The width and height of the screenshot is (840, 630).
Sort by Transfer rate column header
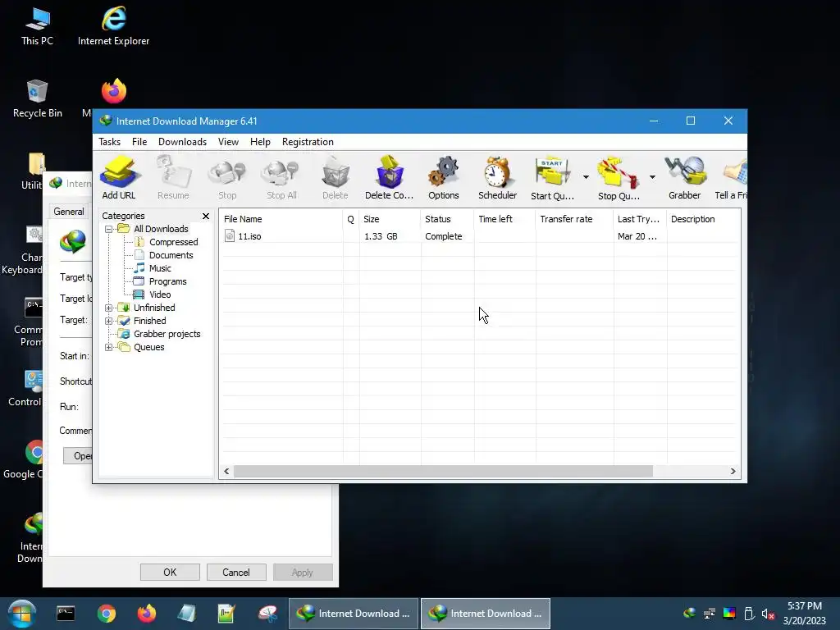coord(574,219)
